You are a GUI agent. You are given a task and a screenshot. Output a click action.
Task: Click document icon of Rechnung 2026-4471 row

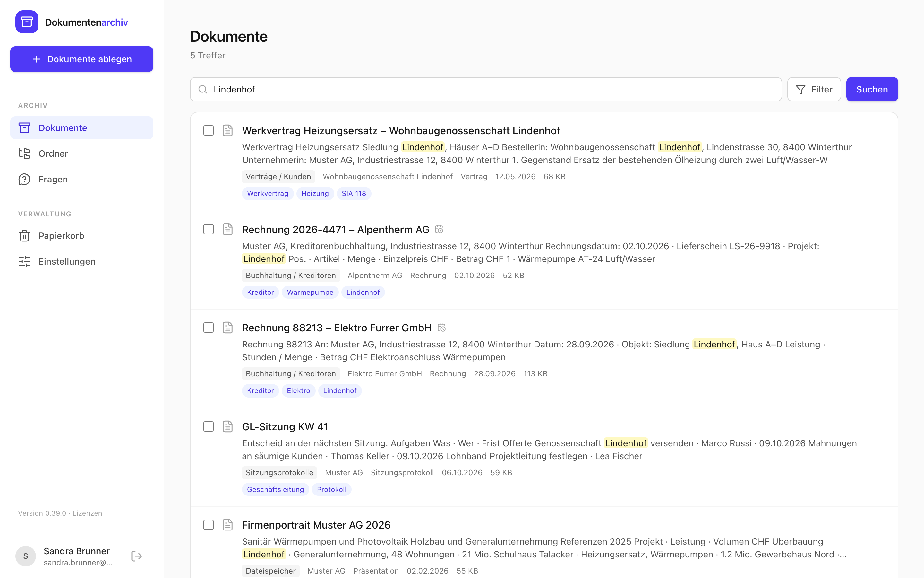227,229
